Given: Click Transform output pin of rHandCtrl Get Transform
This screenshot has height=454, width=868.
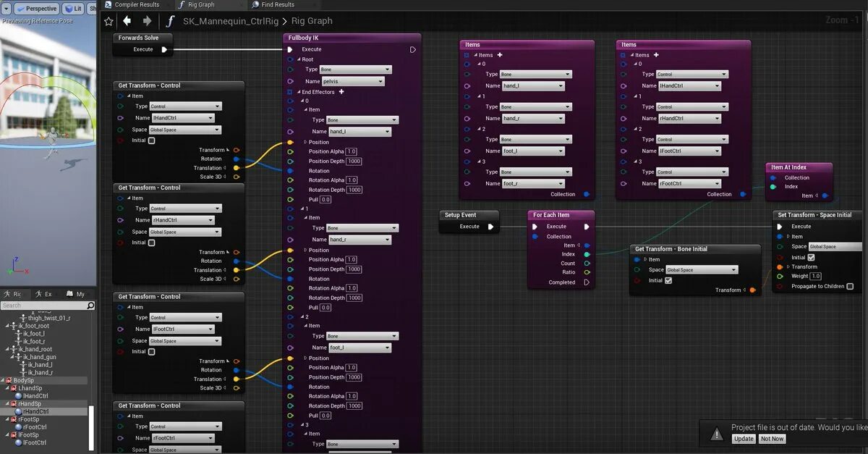Looking at the screenshot, I should (x=236, y=252).
